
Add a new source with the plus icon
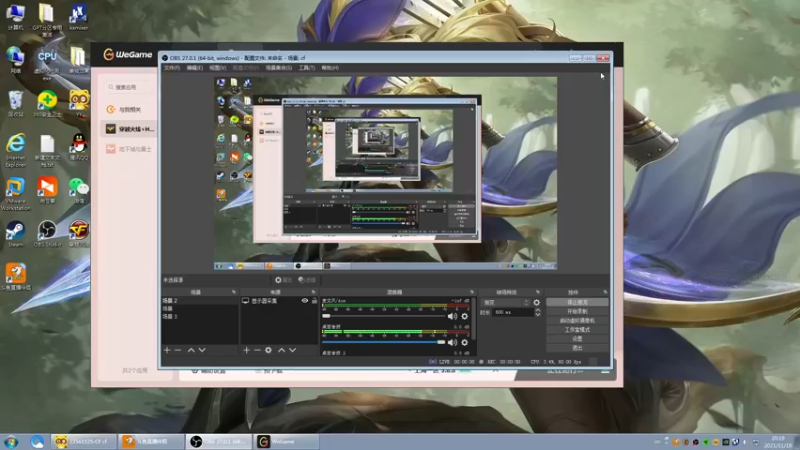(246, 350)
